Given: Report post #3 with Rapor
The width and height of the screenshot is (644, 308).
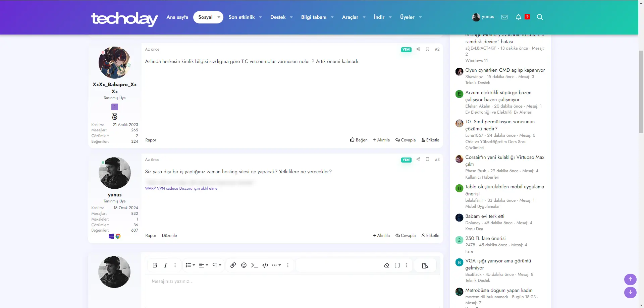Looking at the screenshot, I should click(x=151, y=236).
